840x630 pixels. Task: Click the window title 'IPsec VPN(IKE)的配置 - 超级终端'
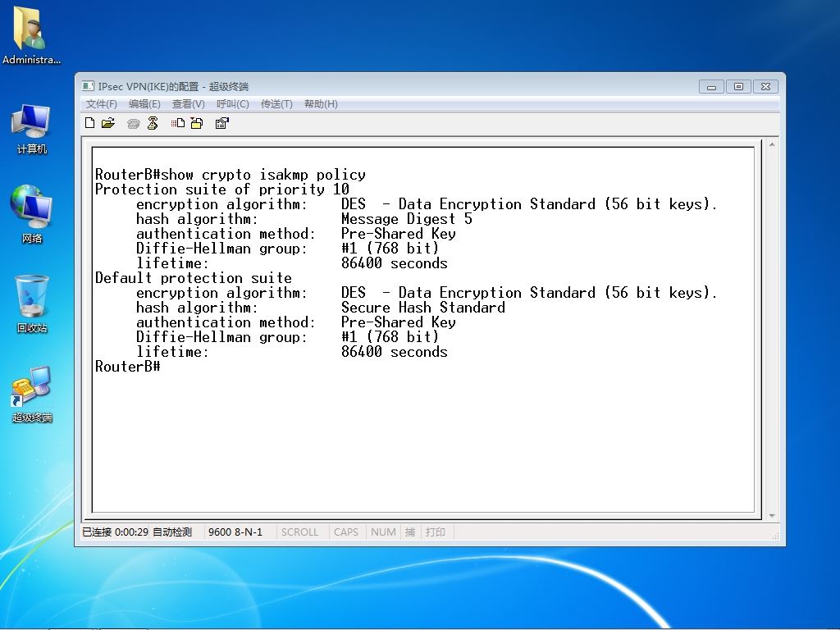click(x=173, y=86)
